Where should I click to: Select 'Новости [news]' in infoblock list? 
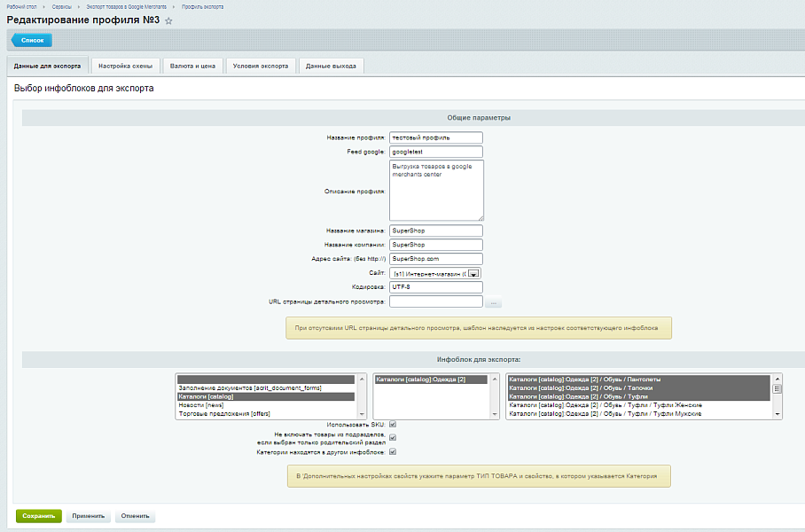coord(199,405)
